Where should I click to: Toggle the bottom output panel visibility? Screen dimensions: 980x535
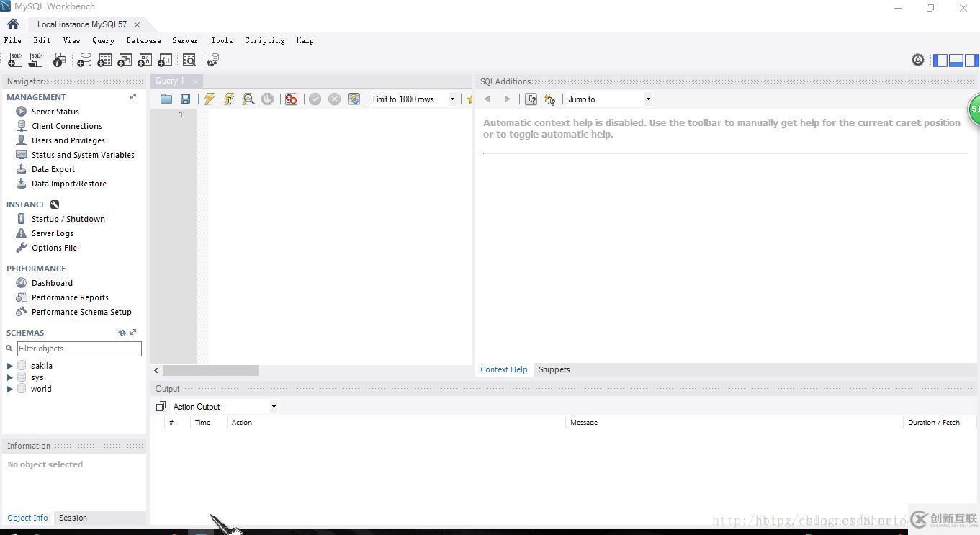(956, 60)
